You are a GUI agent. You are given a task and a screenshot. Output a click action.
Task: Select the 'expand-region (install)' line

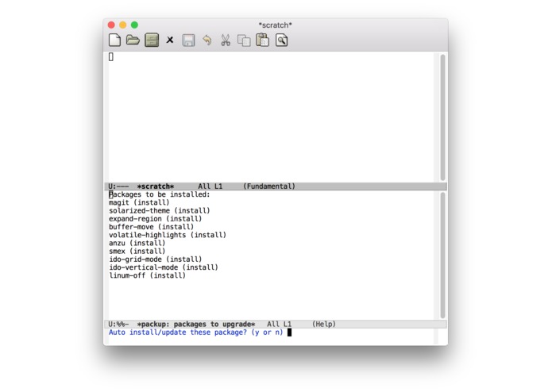click(155, 219)
